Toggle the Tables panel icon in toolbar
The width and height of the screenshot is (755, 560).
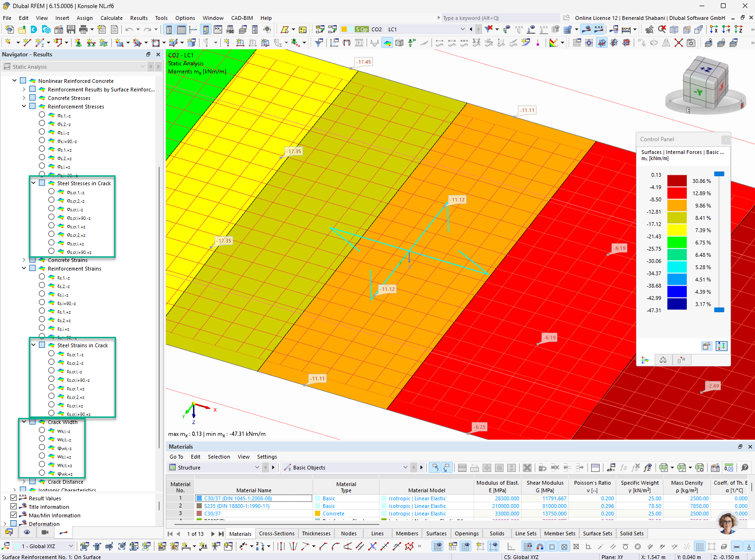181,29
